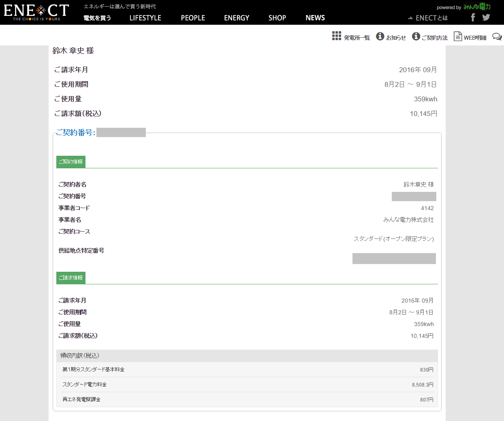The image size is (504, 421).
Task: Select the ご契約情報 section label
Action: 71,162
